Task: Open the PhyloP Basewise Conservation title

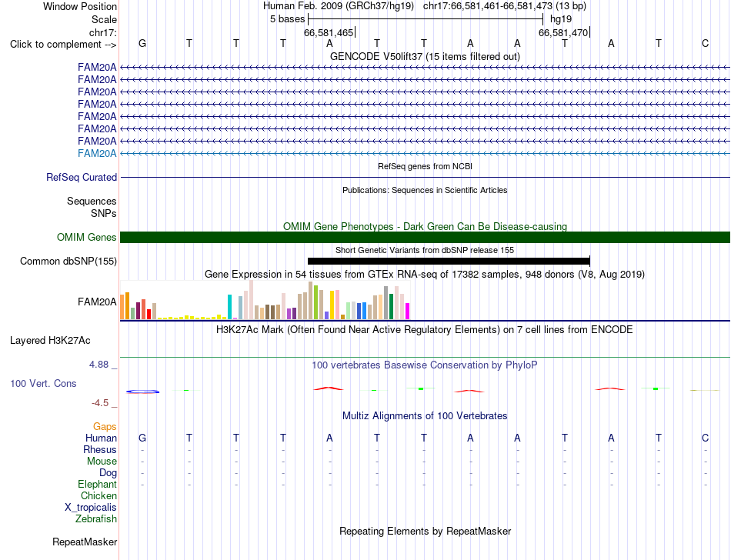Action: 425,365
